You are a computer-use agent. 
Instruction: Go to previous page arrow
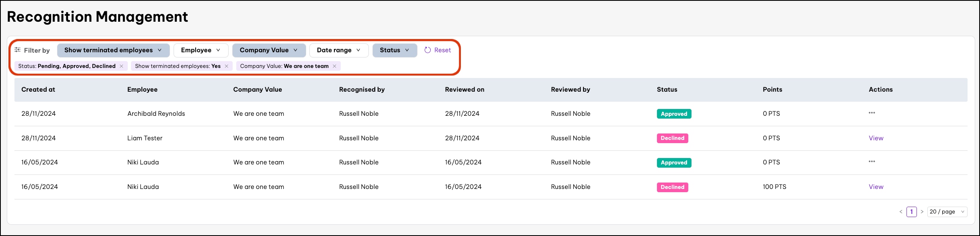pyautogui.click(x=900, y=212)
